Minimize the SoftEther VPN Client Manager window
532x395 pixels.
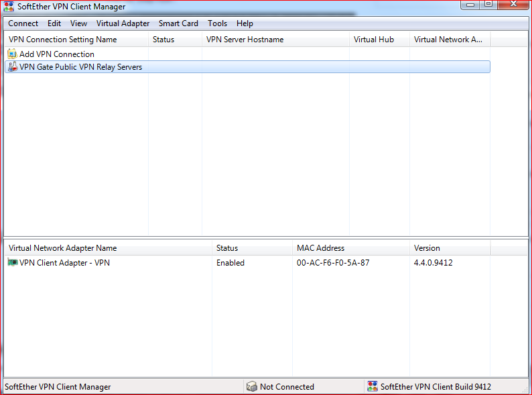pyautogui.click(x=470, y=5)
